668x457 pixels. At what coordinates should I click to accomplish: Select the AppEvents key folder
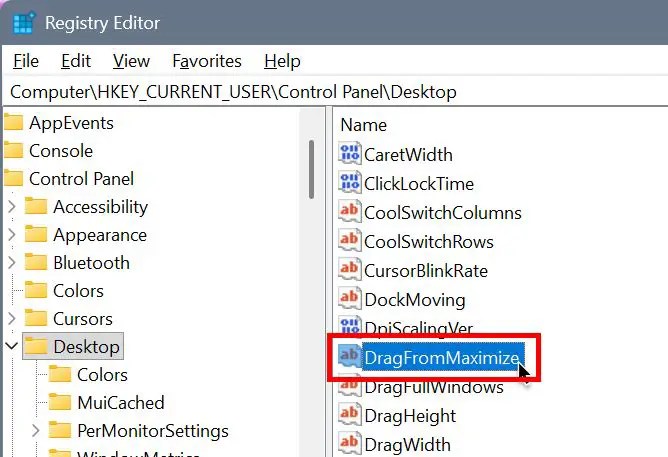[x=71, y=123]
